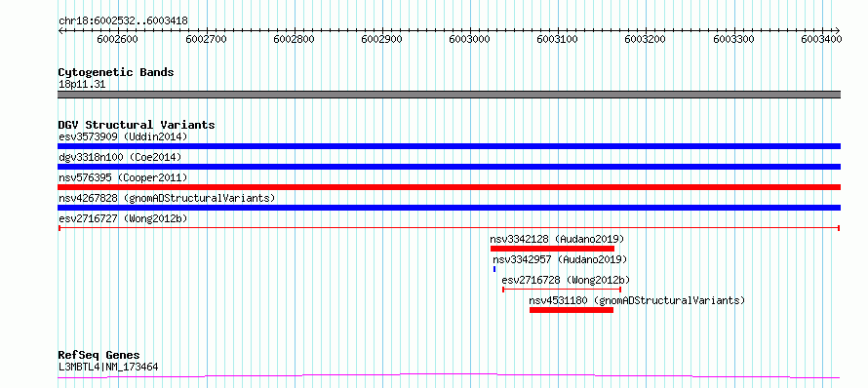Select the nsv3342128 (Audano2019) red bar

click(x=552, y=249)
